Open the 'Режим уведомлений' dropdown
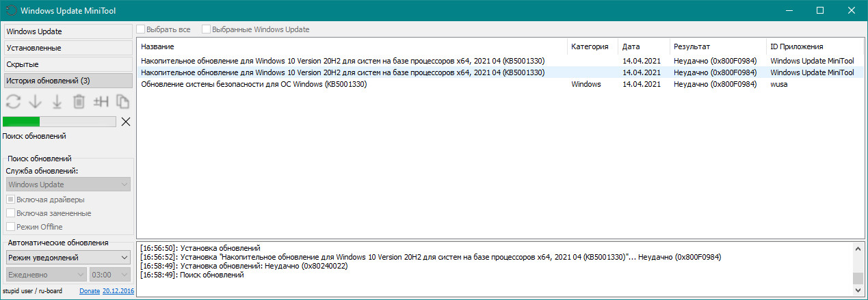868x300 pixels. (x=68, y=258)
